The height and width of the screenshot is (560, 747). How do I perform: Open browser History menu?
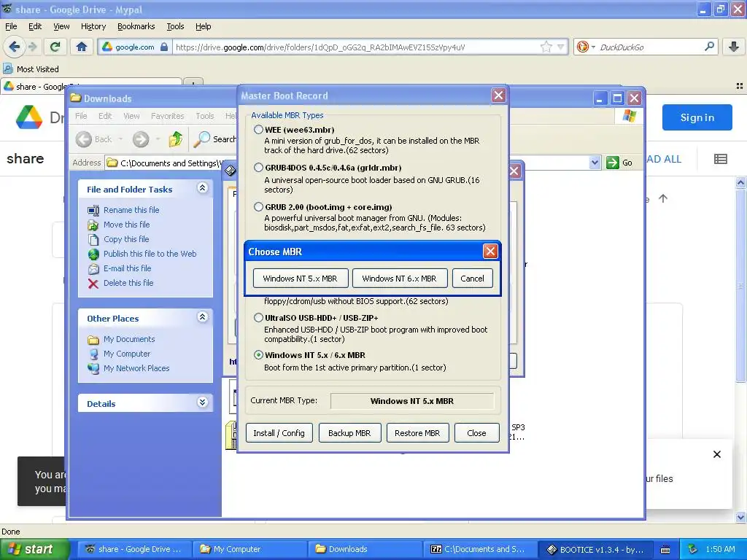tap(93, 26)
